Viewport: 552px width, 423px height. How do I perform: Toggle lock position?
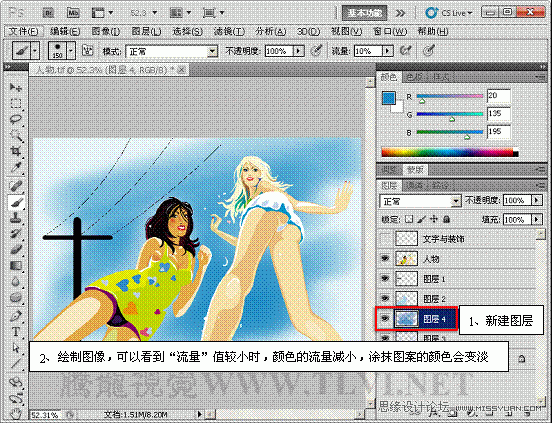(434, 220)
